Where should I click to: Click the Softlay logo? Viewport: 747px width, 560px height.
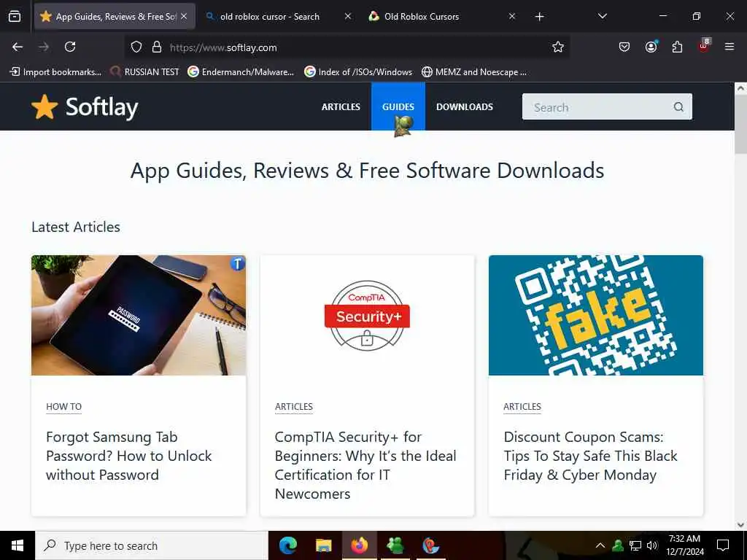pyautogui.click(x=85, y=106)
